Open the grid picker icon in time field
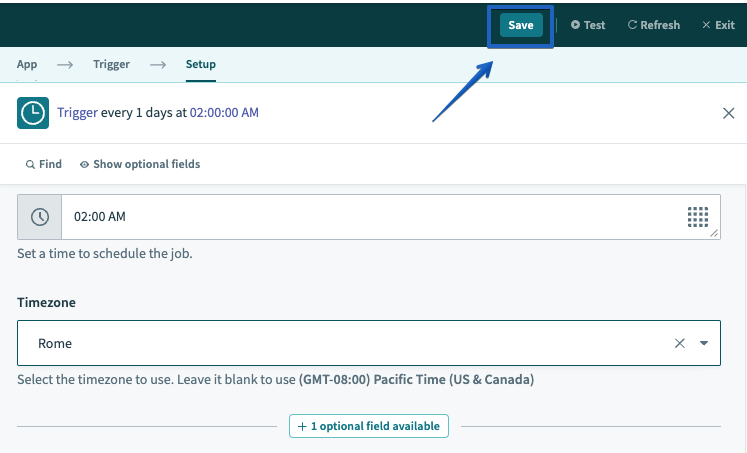The image size is (747, 453). click(x=698, y=217)
